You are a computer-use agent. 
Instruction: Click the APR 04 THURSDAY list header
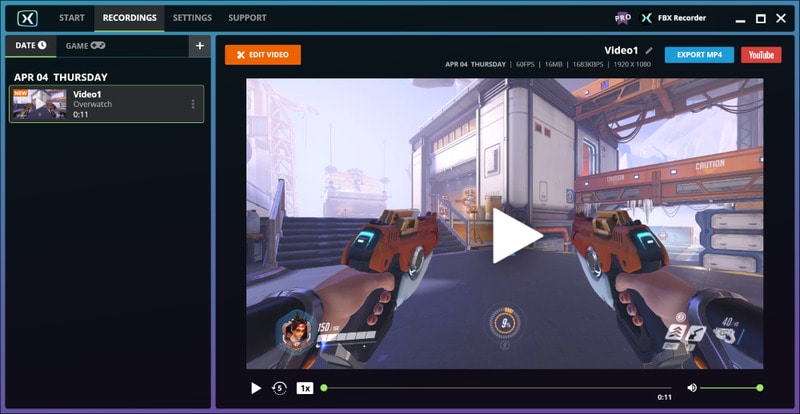pos(61,77)
